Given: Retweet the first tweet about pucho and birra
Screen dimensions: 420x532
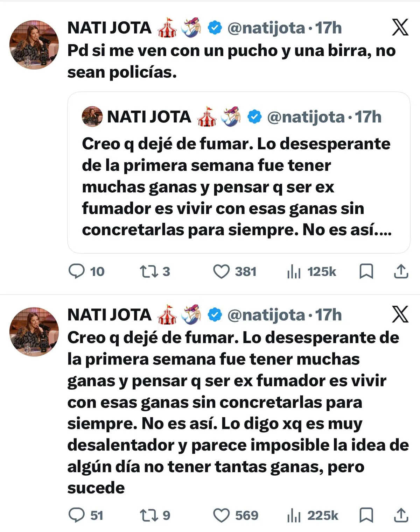Looking at the screenshot, I should [149, 271].
